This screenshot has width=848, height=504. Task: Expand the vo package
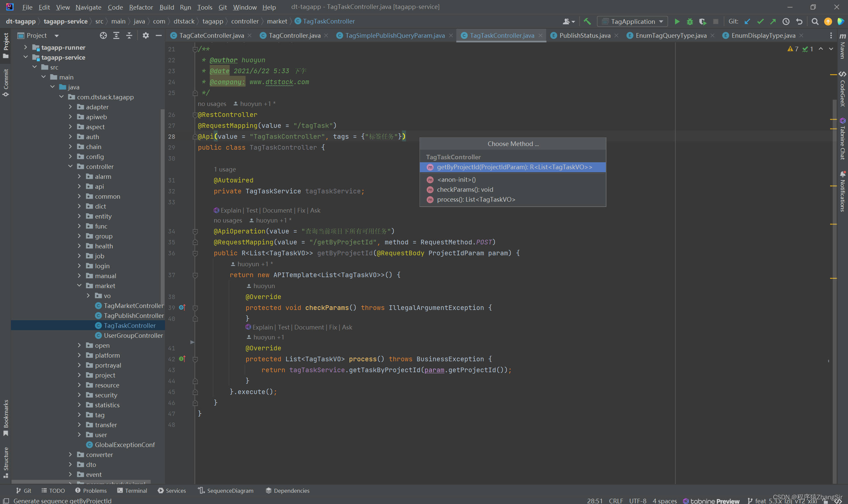tap(88, 295)
